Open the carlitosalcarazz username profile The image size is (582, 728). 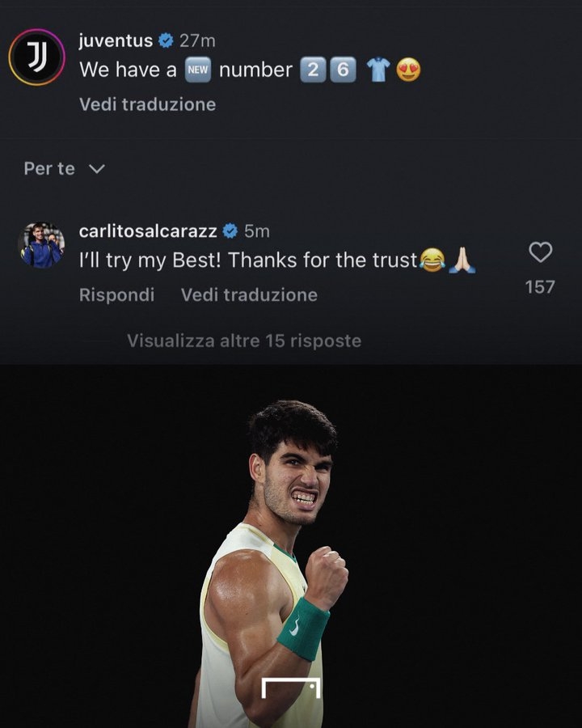click(x=148, y=231)
